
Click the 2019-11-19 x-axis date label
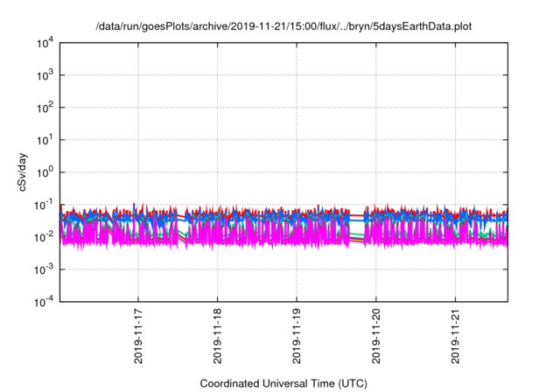click(x=297, y=336)
